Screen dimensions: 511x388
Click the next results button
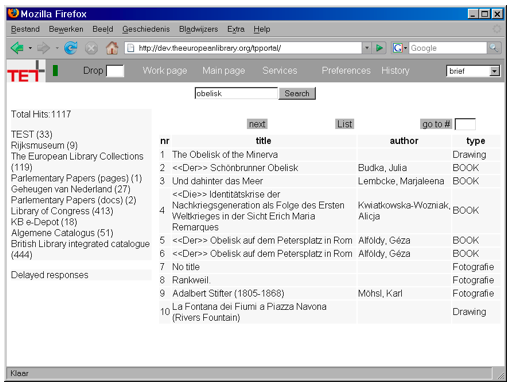click(257, 124)
